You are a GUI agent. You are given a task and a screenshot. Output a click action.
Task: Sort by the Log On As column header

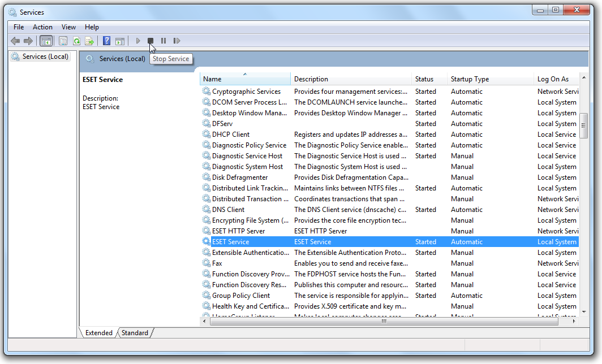(556, 79)
